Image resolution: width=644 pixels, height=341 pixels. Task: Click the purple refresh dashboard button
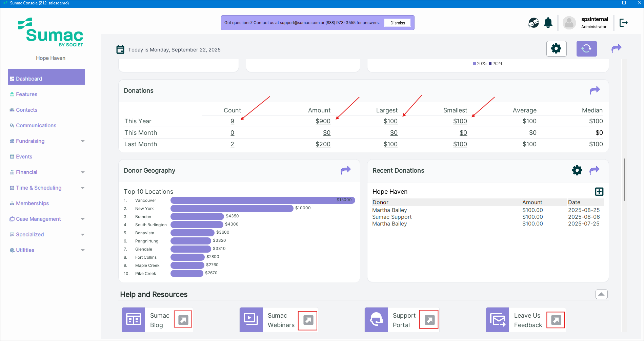(586, 49)
